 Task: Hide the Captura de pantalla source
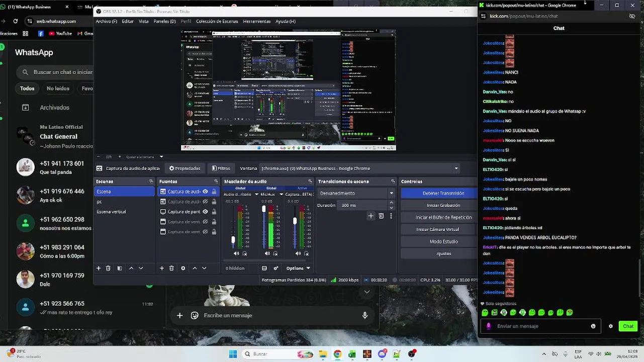(205, 212)
